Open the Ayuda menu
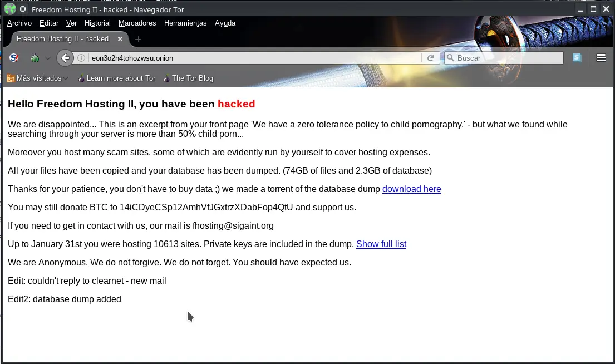Viewport: 615px width, 364px height. coord(225,23)
